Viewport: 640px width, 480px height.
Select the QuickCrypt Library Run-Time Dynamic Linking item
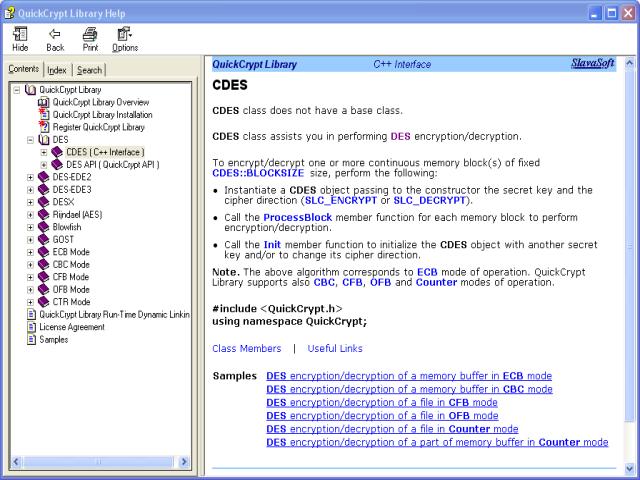[x=114, y=314]
